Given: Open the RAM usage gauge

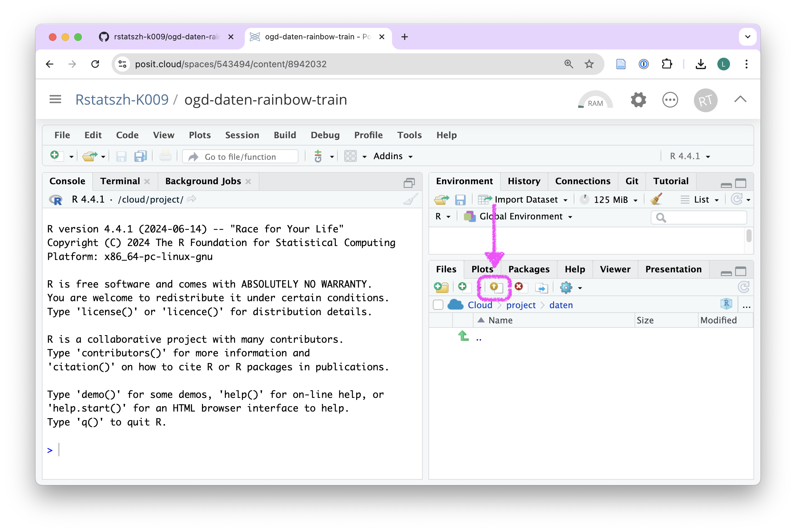Looking at the screenshot, I should tap(596, 100).
